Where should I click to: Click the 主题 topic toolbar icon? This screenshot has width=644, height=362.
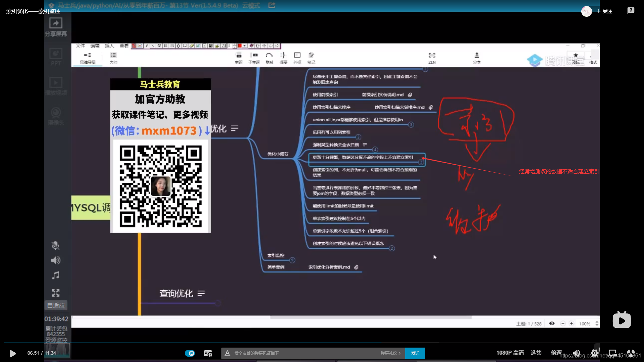coord(238,58)
